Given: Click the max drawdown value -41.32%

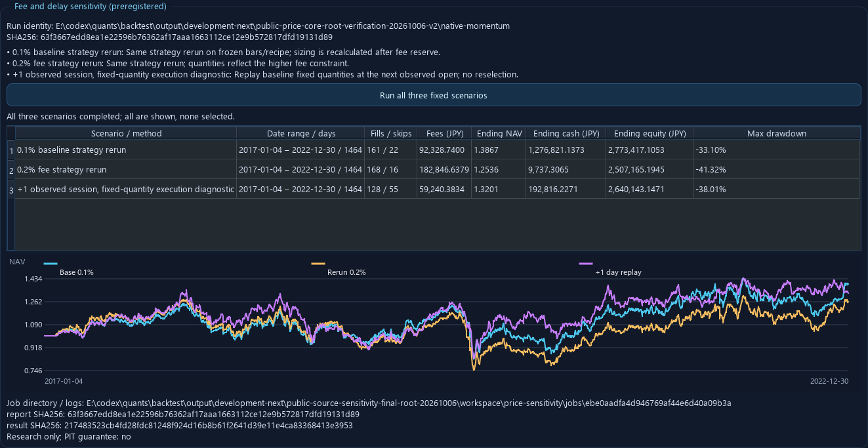Looking at the screenshot, I should (777, 170).
